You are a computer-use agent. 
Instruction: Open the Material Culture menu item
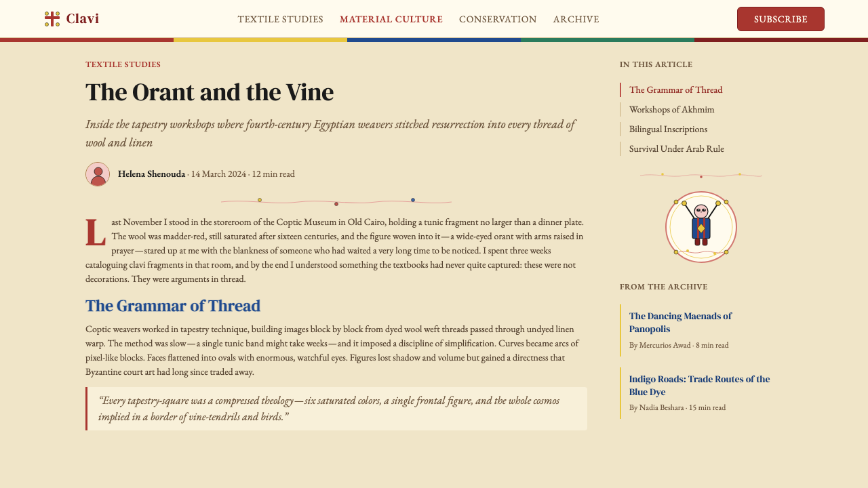391,19
